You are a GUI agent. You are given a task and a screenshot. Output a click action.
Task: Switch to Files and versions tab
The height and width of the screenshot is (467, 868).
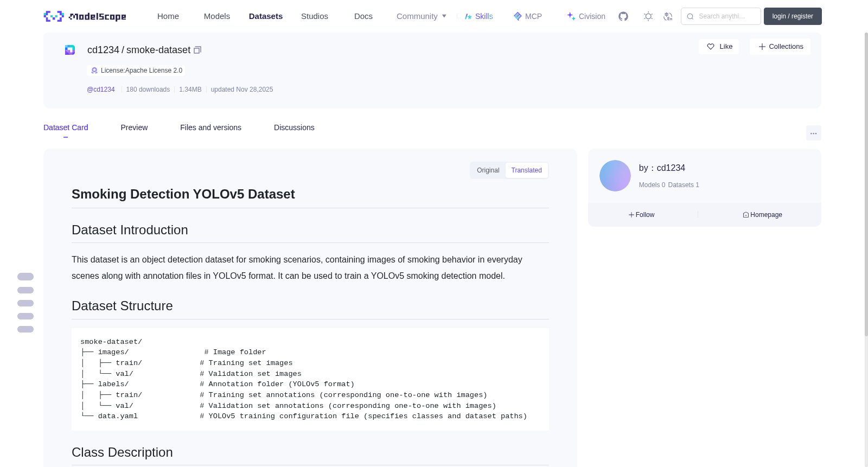(210, 127)
